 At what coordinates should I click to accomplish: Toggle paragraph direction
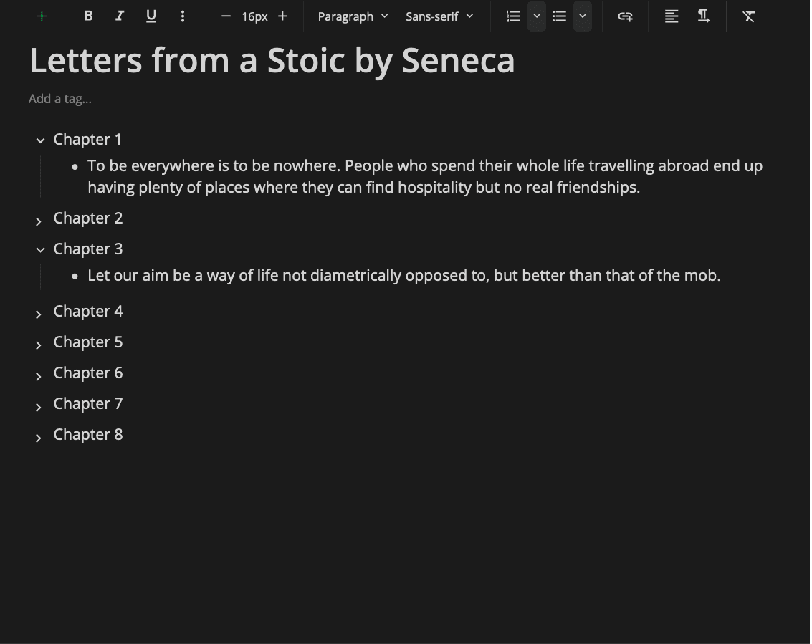coord(703,16)
